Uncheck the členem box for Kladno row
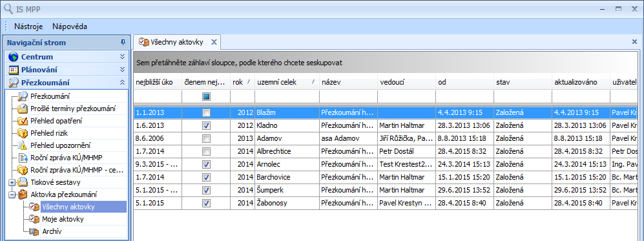This screenshot has width=644, height=241. click(x=206, y=125)
